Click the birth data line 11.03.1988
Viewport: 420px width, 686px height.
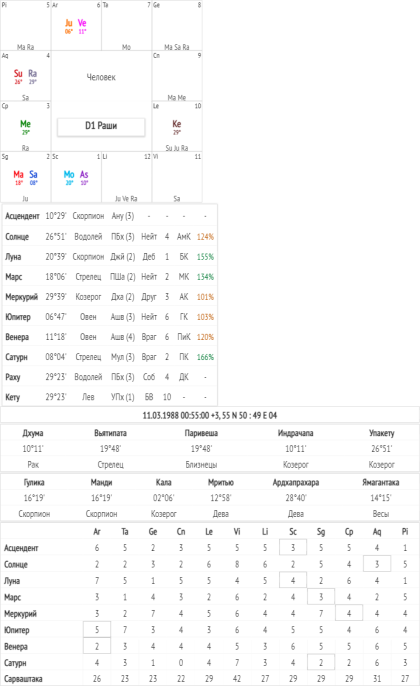(x=210, y=415)
